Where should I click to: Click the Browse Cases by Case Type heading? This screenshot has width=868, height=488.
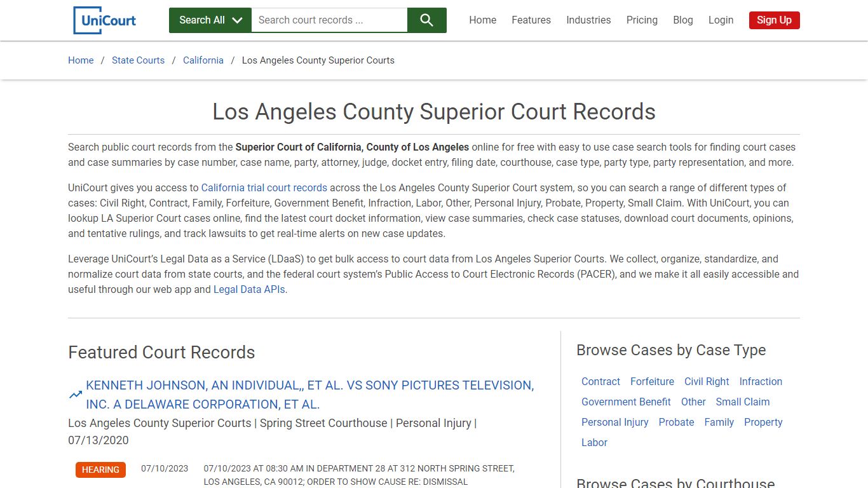click(x=671, y=350)
